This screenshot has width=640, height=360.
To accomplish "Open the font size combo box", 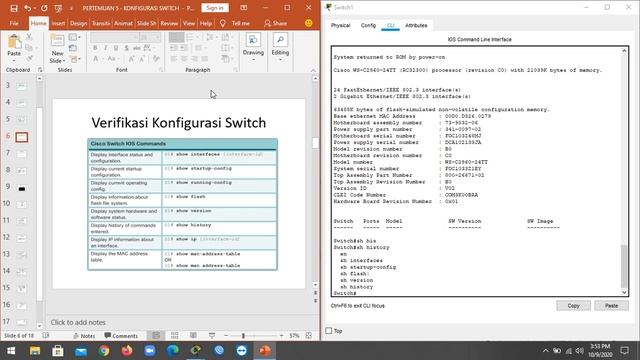I will pyautogui.click(x=149, y=37).
